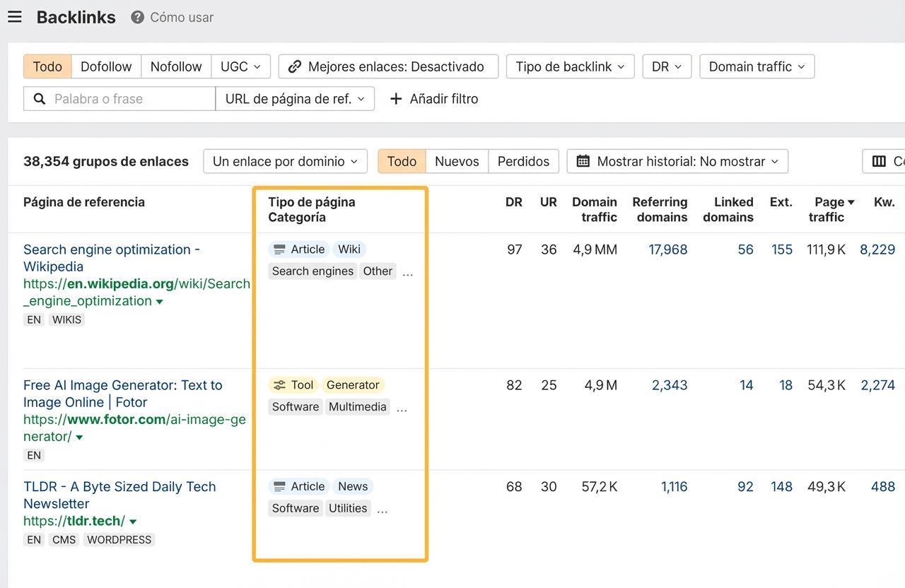Expand the DR filter dropdown
The height and width of the screenshot is (588, 905).
click(666, 66)
